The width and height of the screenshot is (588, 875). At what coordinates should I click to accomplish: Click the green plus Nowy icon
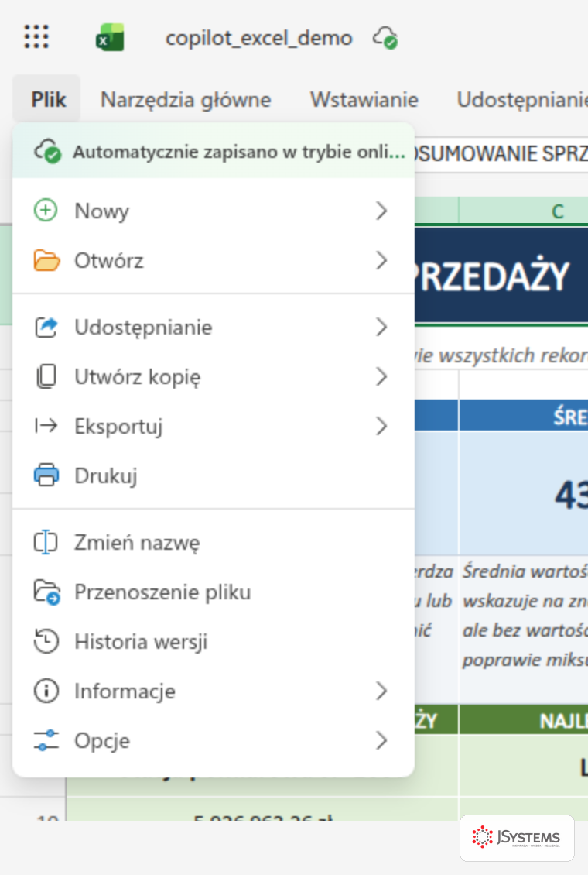pyautogui.click(x=46, y=211)
